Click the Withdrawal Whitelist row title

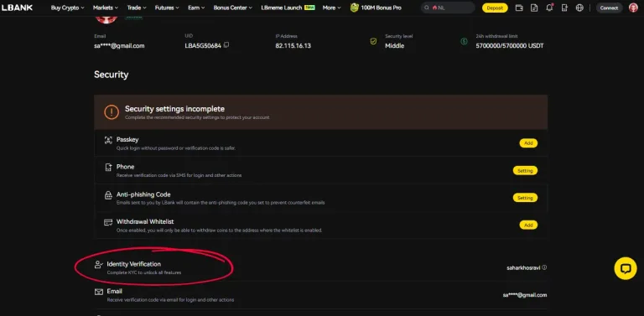[145, 221]
